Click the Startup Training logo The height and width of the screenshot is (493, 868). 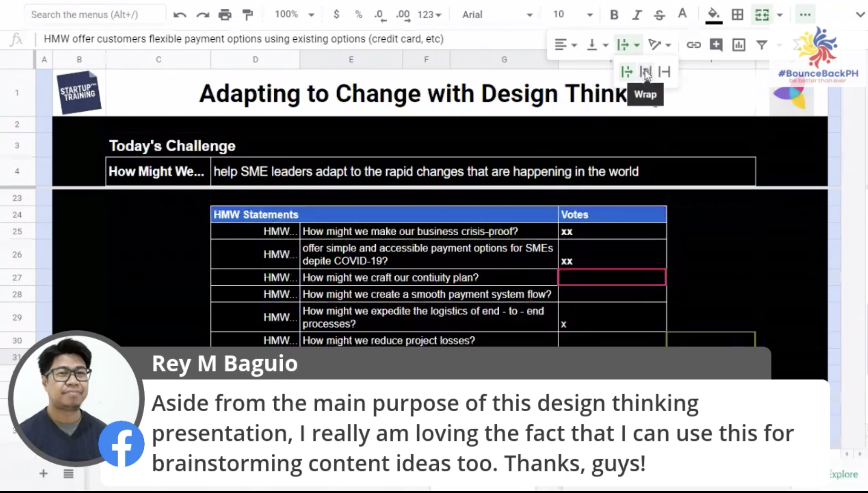[78, 93]
